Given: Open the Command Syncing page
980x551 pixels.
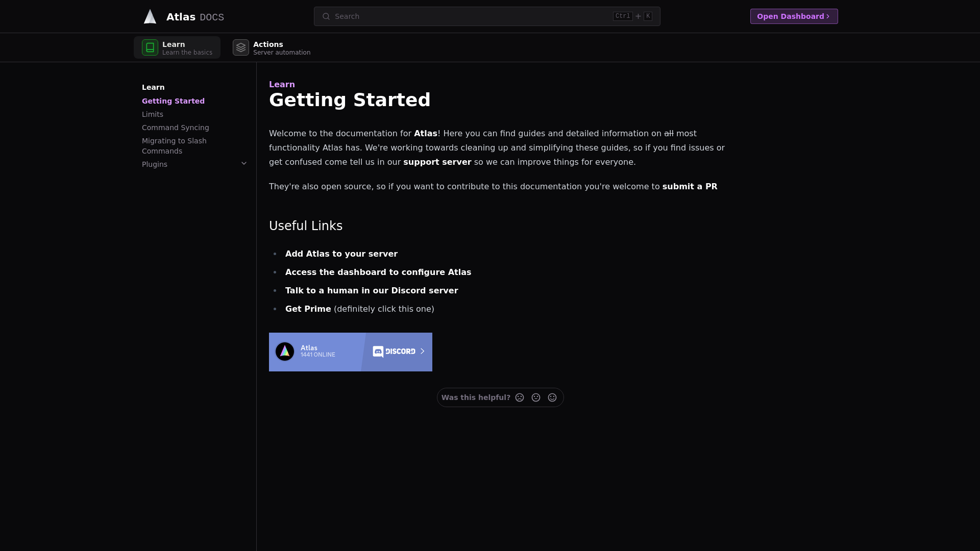Looking at the screenshot, I should pyautogui.click(x=176, y=128).
